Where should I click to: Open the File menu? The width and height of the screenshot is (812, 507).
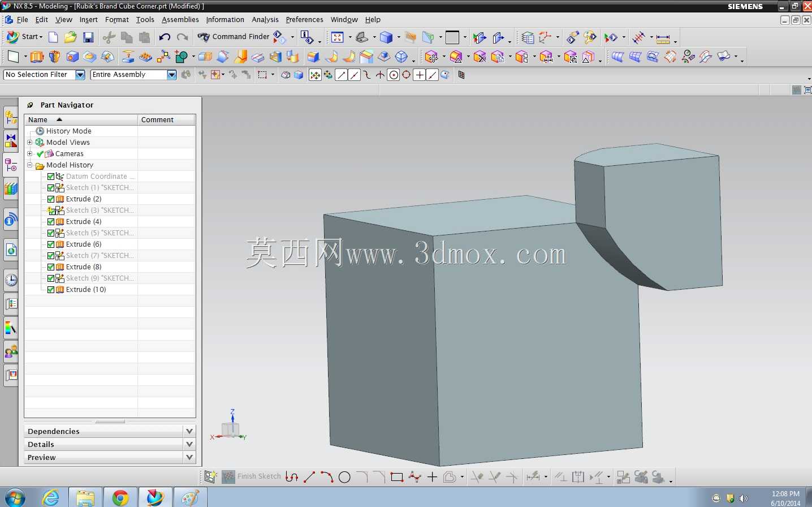(23, 20)
